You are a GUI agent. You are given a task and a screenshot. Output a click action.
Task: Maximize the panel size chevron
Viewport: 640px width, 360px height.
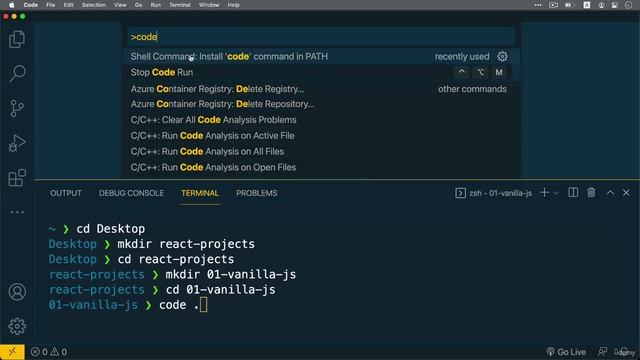(610, 193)
